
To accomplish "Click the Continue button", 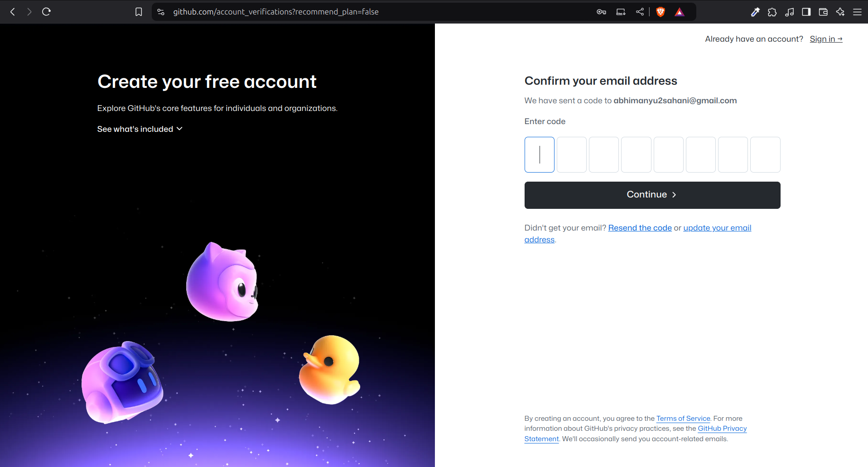I will 652,195.
